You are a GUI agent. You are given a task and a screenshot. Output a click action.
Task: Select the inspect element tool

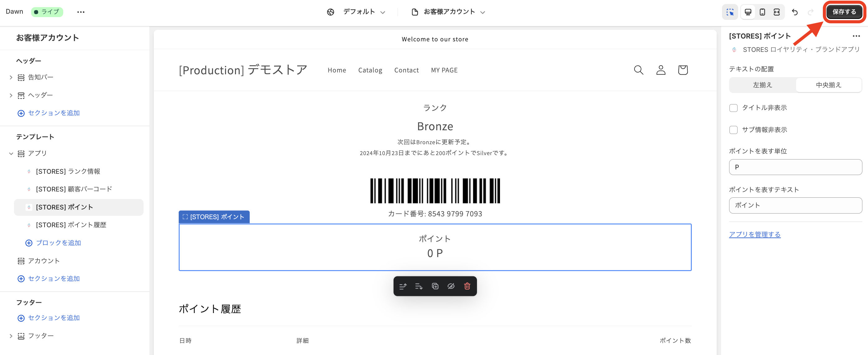(x=730, y=12)
